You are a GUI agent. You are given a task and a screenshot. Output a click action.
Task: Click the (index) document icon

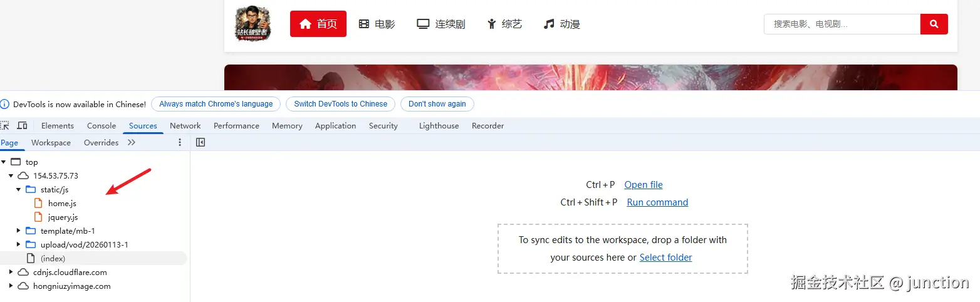tap(30, 258)
